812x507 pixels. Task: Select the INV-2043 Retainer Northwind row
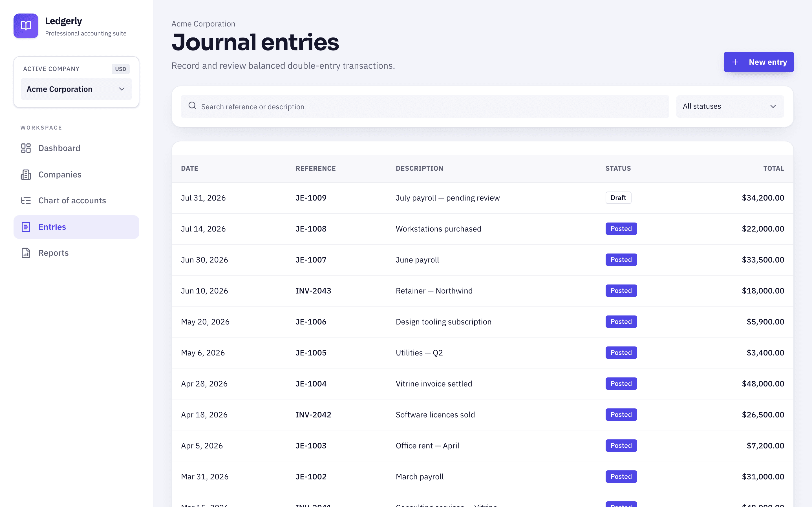pyautogui.click(x=482, y=291)
